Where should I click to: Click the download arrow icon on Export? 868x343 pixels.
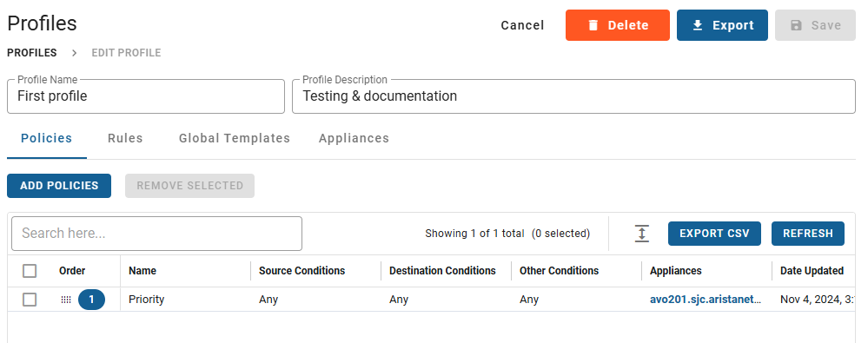(698, 25)
